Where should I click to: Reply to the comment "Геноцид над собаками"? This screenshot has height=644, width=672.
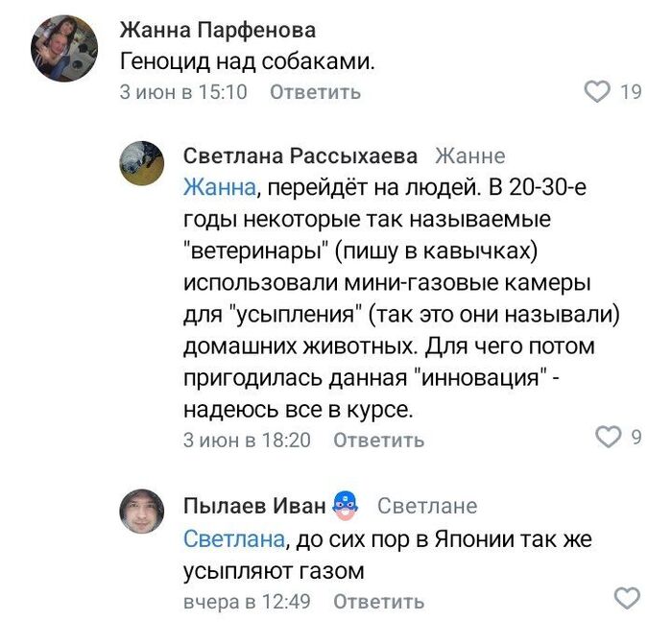(x=315, y=92)
